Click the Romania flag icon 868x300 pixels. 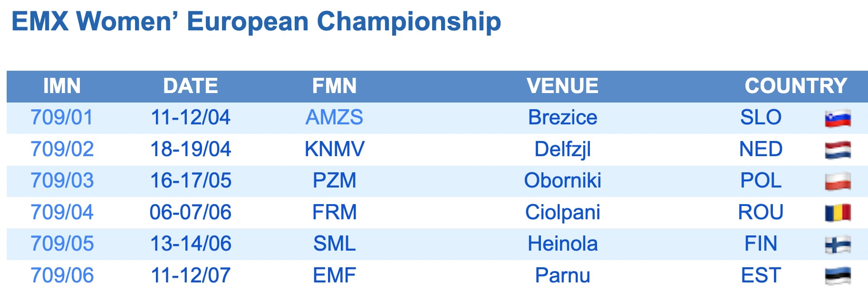pyautogui.click(x=838, y=213)
